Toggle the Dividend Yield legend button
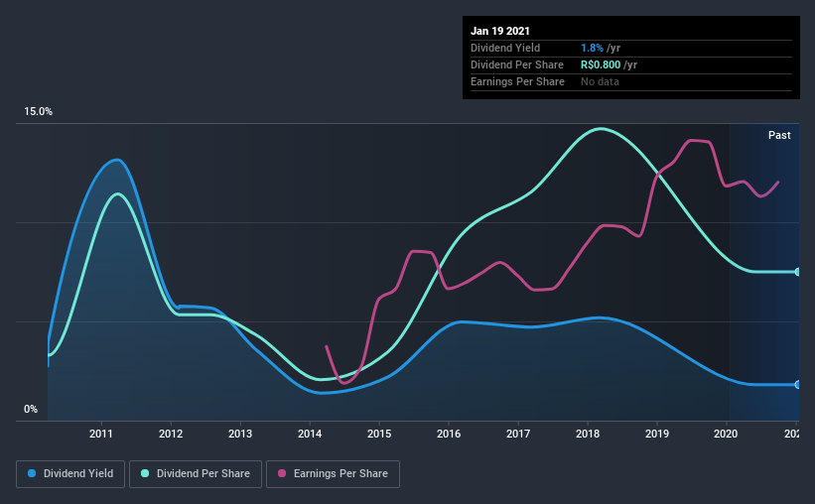This screenshot has height=504, width=815. pos(70,474)
